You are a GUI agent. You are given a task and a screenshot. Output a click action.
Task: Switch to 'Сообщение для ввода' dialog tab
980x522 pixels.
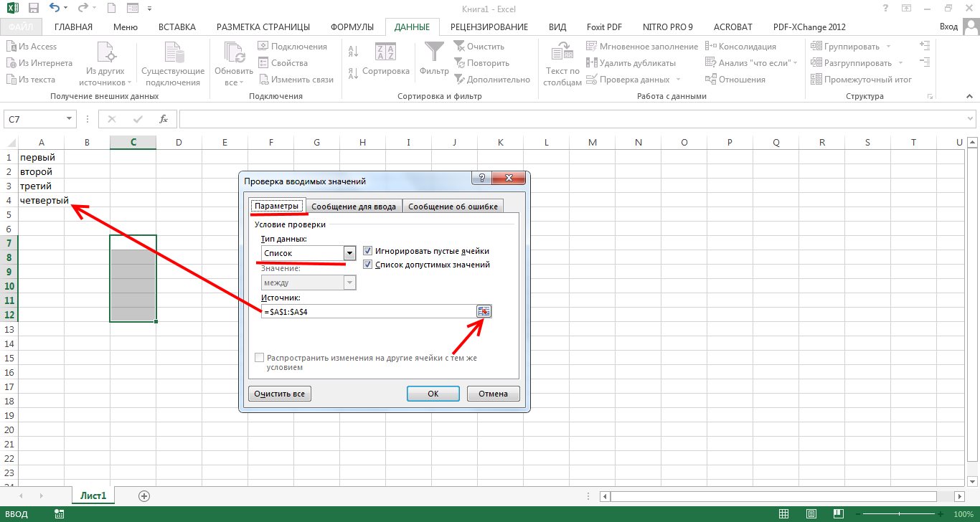click(354, 207)
